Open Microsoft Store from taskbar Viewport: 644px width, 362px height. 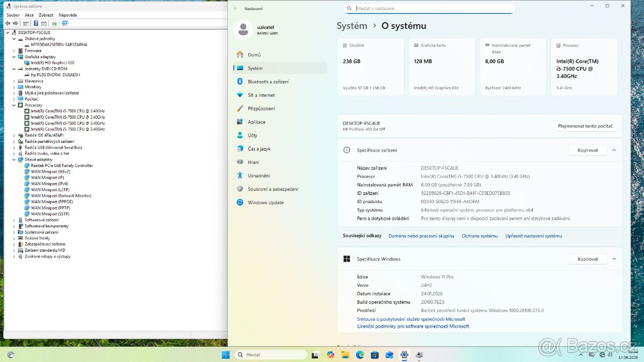pyautogui.click(x=375, y=355)
